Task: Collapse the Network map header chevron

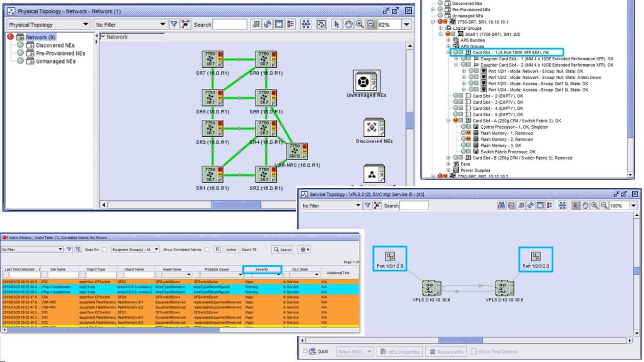Action: (103, 37)
